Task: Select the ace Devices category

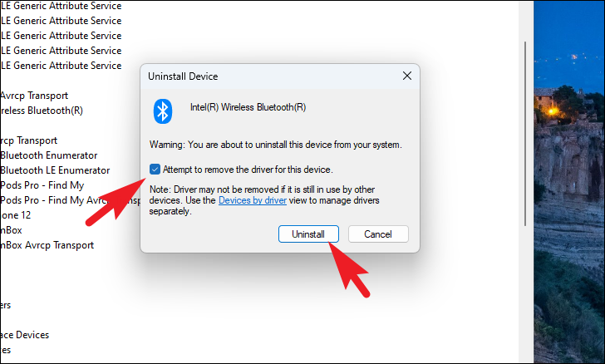Action: (24, 335)
